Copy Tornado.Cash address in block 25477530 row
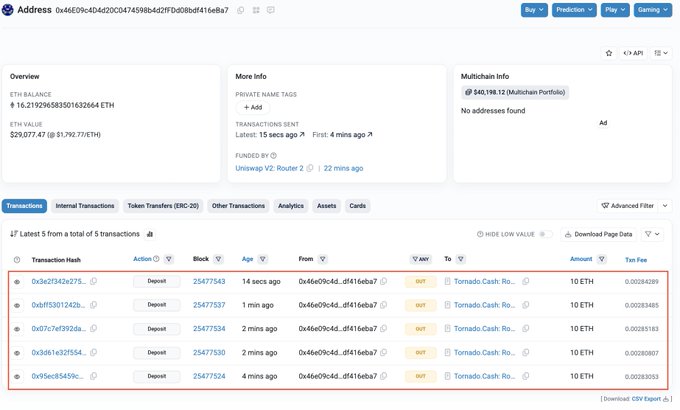Viewport: 680px width, 410px height. (x=526, y=352)
